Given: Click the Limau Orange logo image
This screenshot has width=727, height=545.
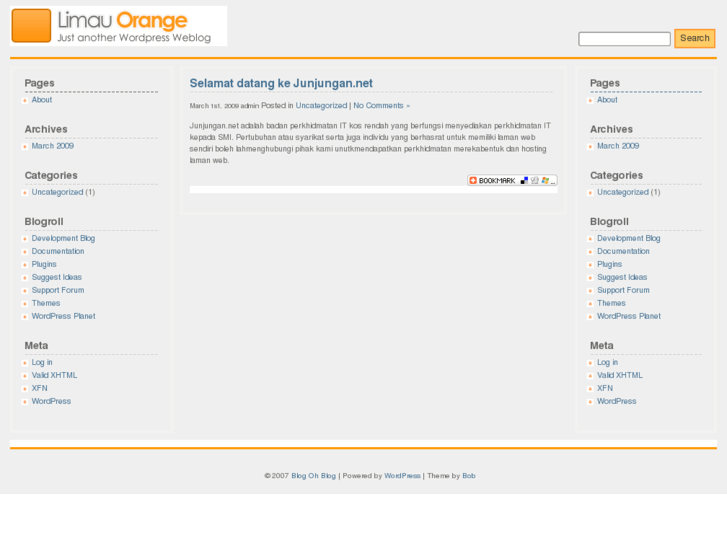Looking at the screenshot, I should coord(119,26).
